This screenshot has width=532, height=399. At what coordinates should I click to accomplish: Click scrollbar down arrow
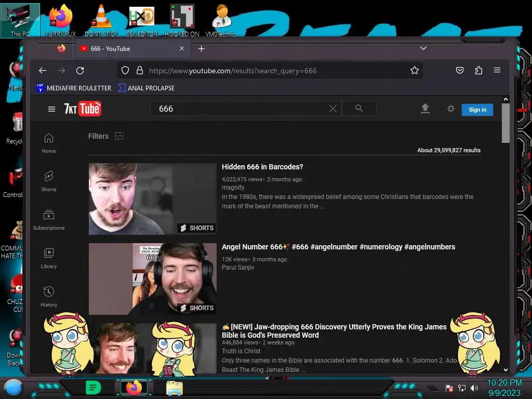coord(506,370)
